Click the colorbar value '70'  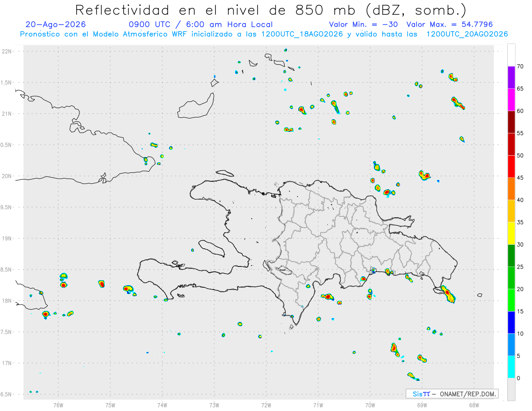tap(520, 67)
